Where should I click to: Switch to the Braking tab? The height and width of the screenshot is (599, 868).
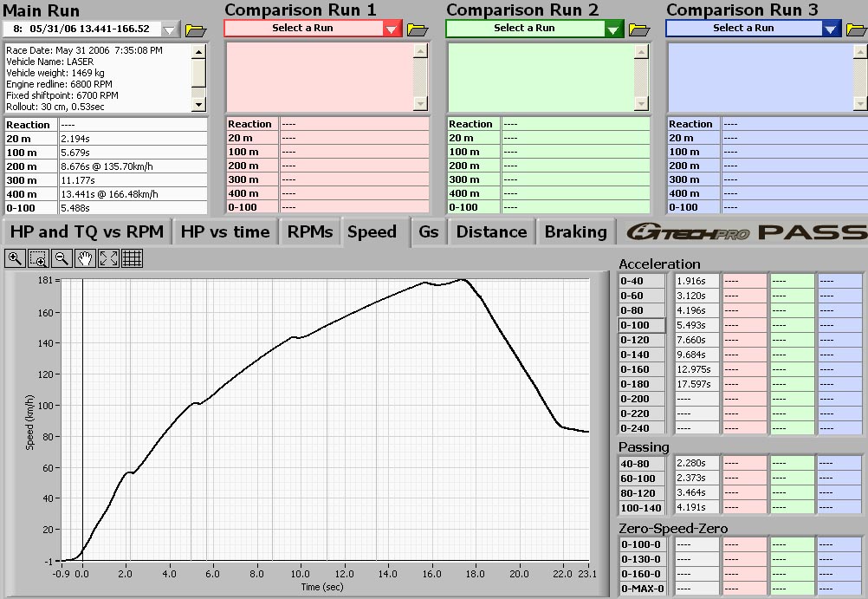575,232
